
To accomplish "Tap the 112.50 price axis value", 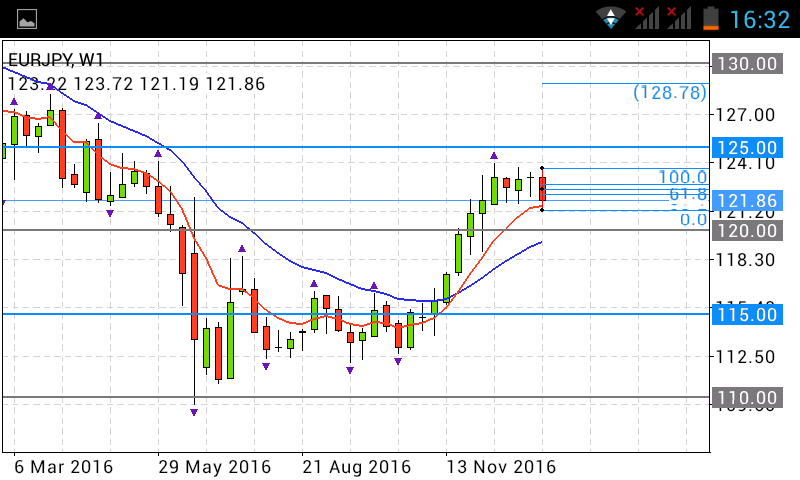I will pos(745,357).
